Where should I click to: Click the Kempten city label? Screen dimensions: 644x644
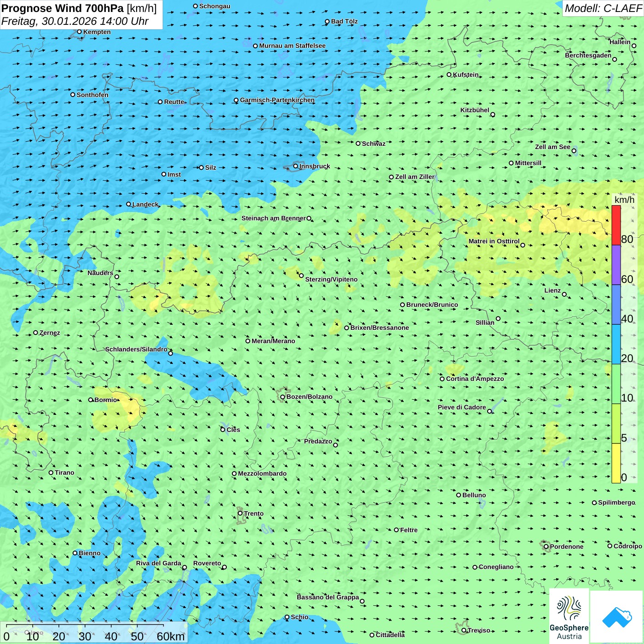pyautogui.click(x=97, y=32)
